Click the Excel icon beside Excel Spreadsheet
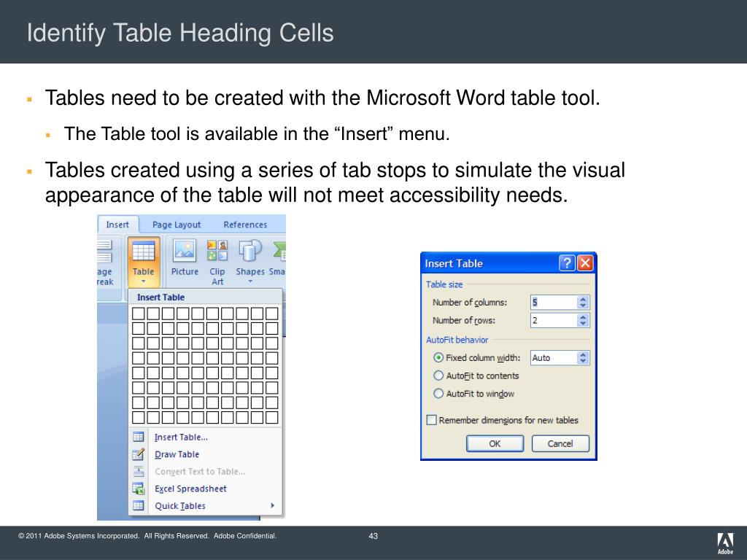 click(x=139, y=489)
